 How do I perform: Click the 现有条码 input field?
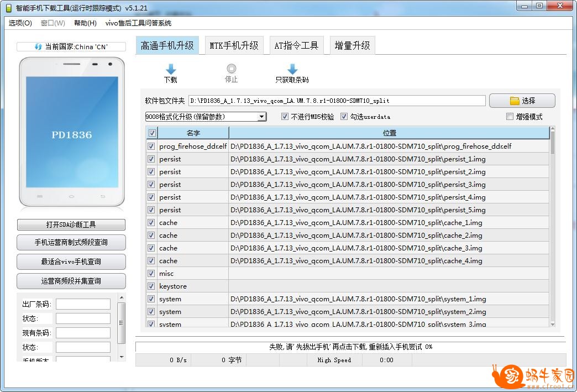tap(83, 333)
